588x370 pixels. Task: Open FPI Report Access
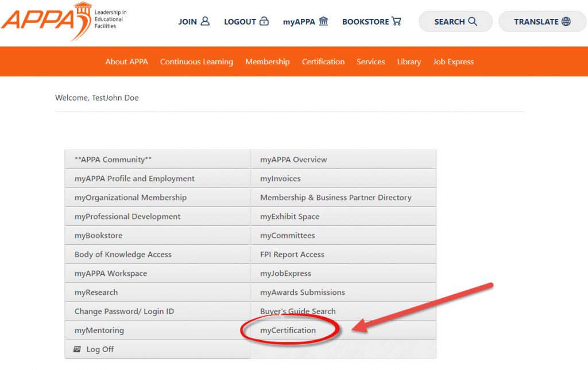[343, 254]
